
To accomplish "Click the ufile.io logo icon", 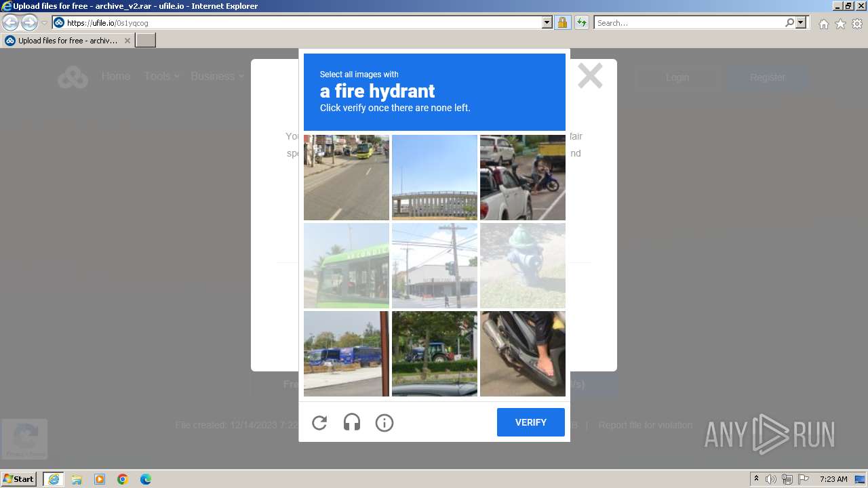I will 73,77.
